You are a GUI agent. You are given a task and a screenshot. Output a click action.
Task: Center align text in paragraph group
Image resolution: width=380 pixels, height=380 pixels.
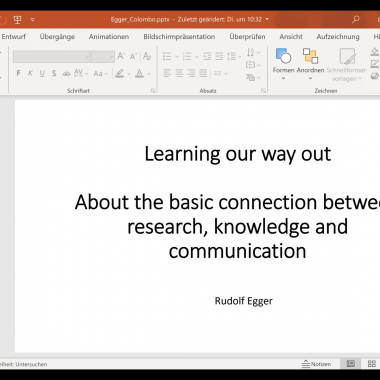[x=179, y=73]
